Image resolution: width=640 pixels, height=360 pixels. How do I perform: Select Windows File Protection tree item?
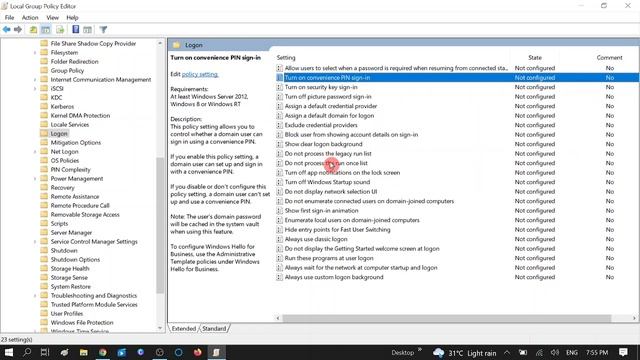click(x=82, y=322)
